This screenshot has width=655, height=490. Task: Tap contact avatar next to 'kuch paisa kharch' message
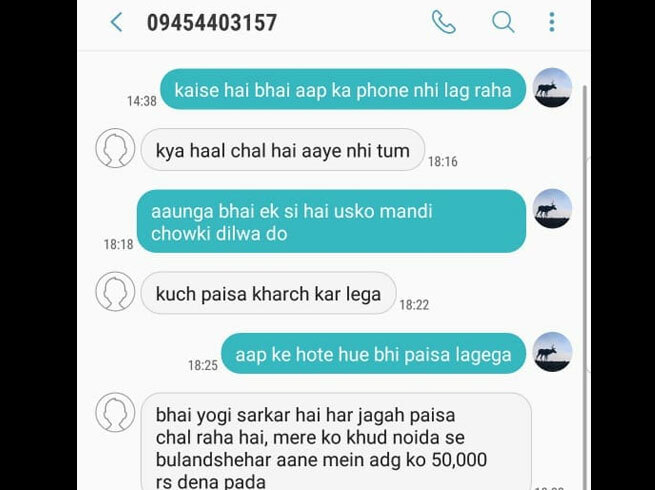(x=115, y=292)
